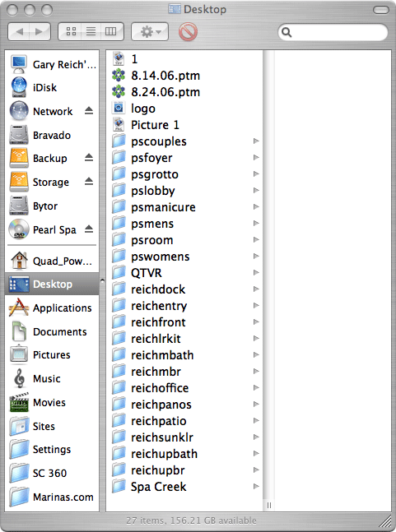Image resolution: width=396 pixels, height=532 pixels.
Task: Expand the Spa Creek folder arrow
Action: click(x=256, y=487)
